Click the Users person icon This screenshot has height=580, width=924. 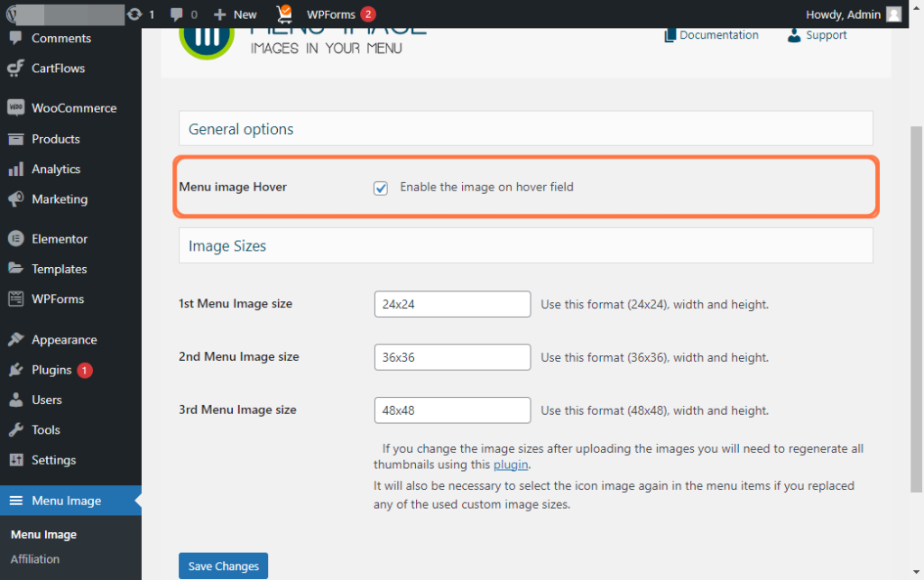pyautogui.click(x=16, y=400)
